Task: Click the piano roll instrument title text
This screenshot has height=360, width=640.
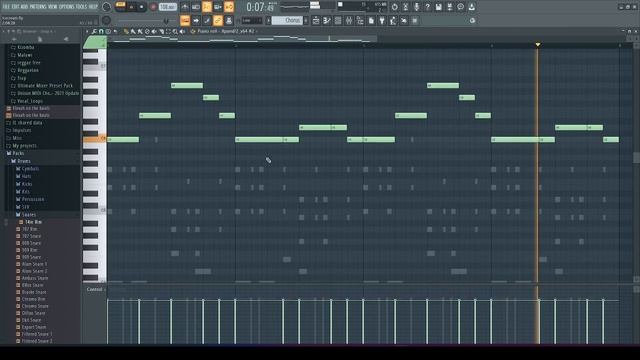Action: click(226, 31)
